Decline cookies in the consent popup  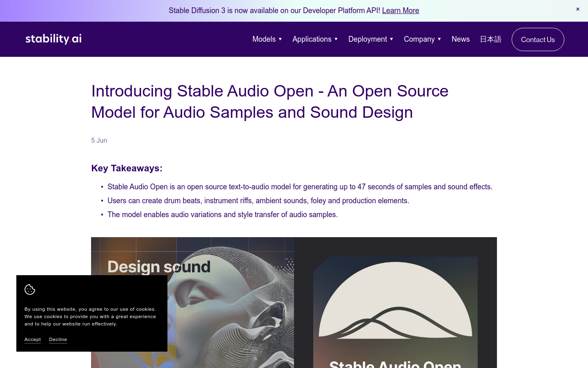coord(58,339)
